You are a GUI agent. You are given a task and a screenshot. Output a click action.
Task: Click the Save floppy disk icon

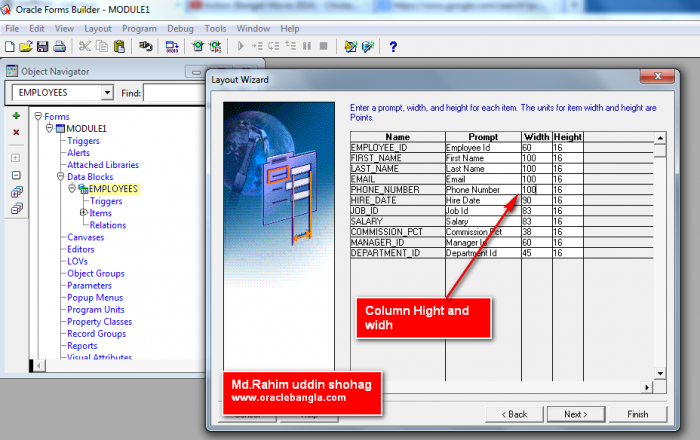click(42, 46)
